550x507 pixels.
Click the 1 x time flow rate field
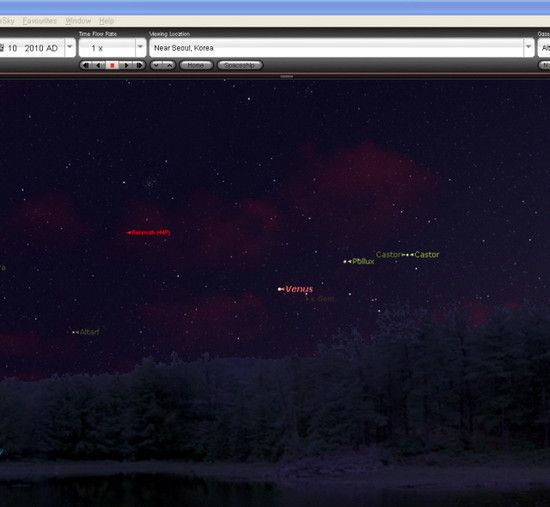pyautogui.click(x=107, y=48)
